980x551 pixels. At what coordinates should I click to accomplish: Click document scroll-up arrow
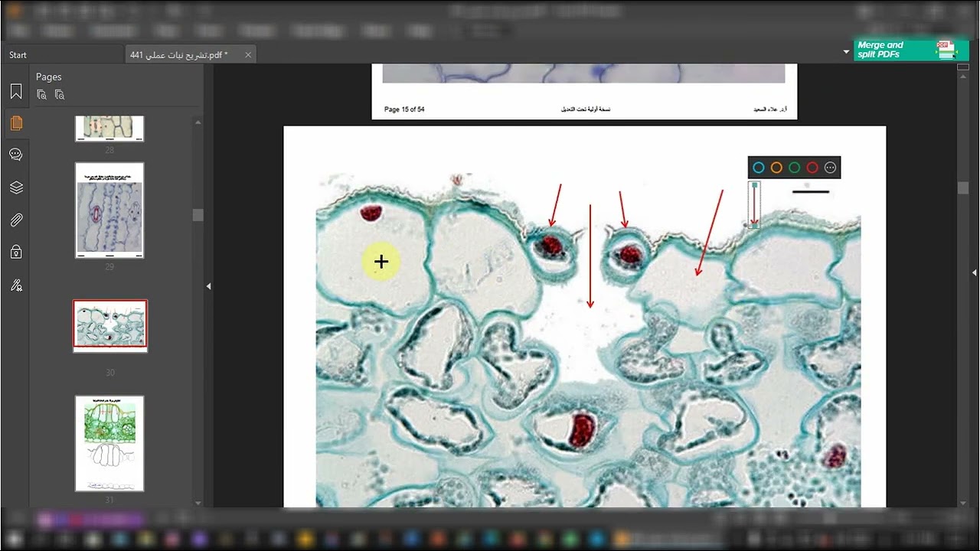click(963, 77)
